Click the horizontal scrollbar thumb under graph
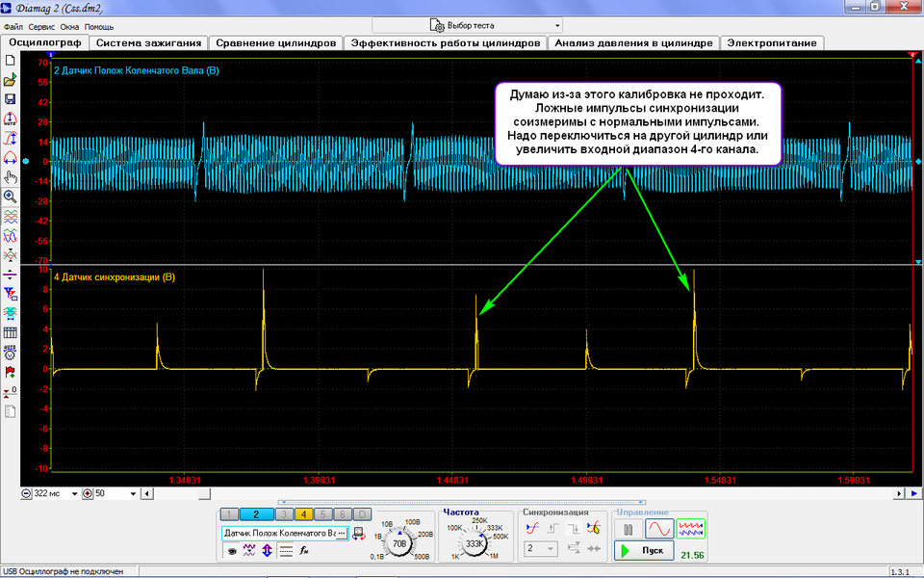The height and width of the screenshot is (578, 924). point(204,493)
